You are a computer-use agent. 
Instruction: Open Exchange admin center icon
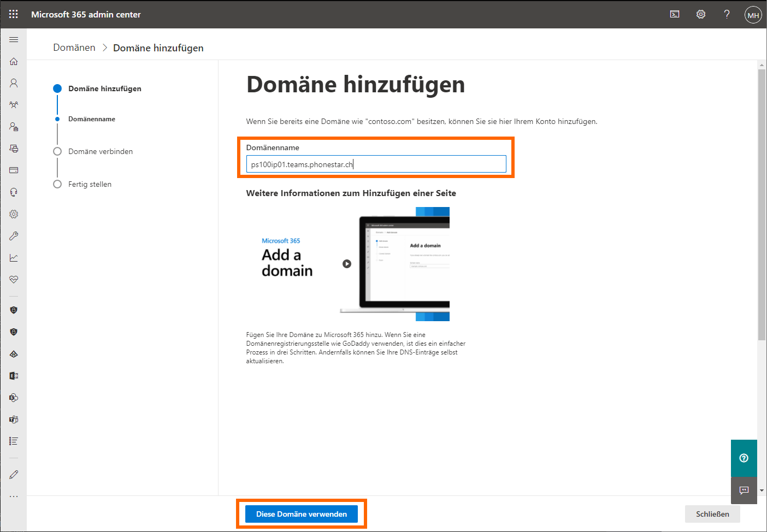coord(14,376)
